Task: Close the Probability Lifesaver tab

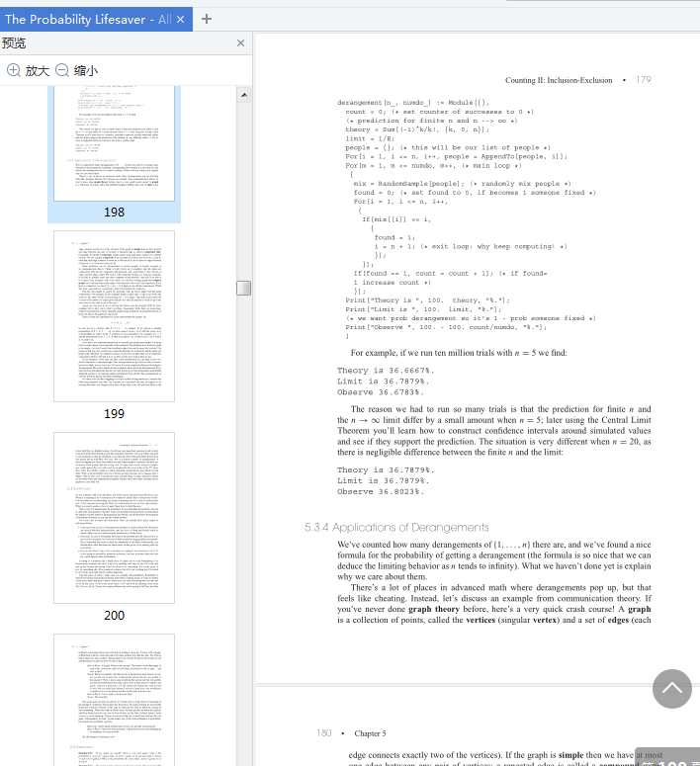Action: (180, 19)
